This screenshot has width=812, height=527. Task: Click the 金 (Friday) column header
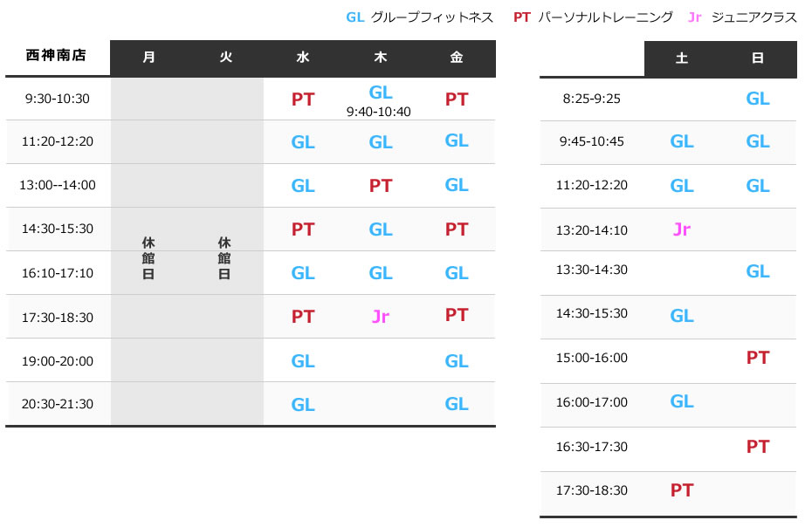click(457, 58)
